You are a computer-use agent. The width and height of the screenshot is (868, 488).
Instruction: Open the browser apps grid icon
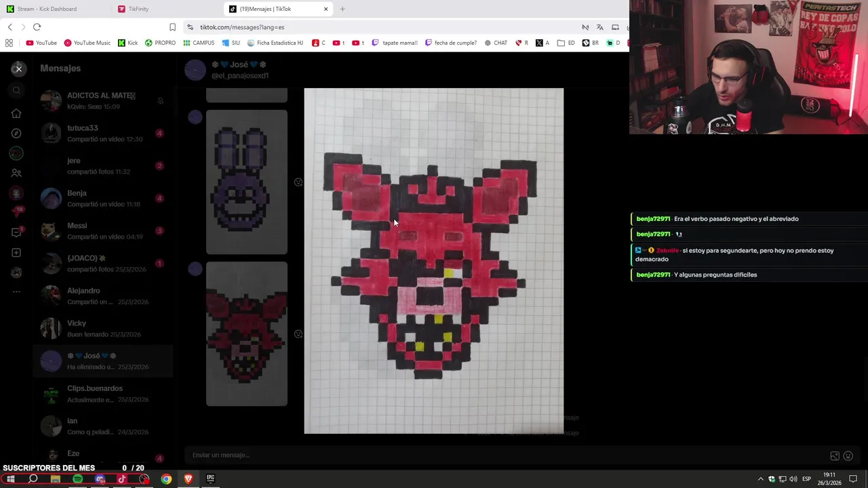click(9, 43)
